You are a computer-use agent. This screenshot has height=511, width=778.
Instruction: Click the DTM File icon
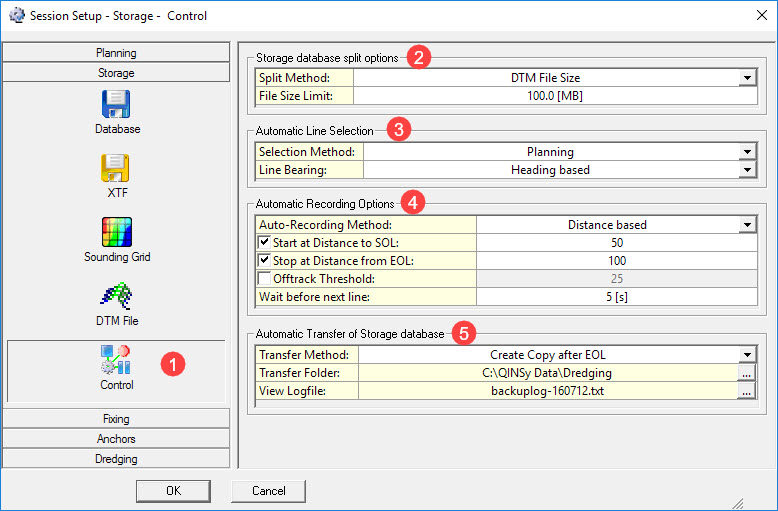coord(117,296)
